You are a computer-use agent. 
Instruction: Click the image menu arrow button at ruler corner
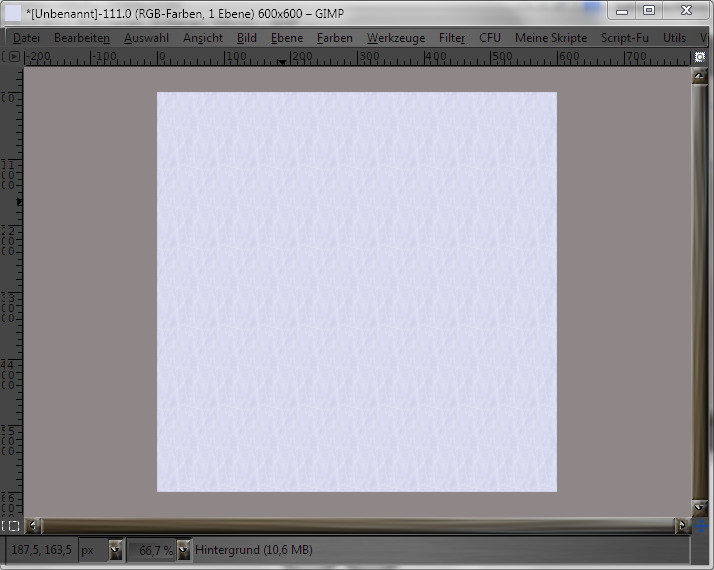(13, 57)
